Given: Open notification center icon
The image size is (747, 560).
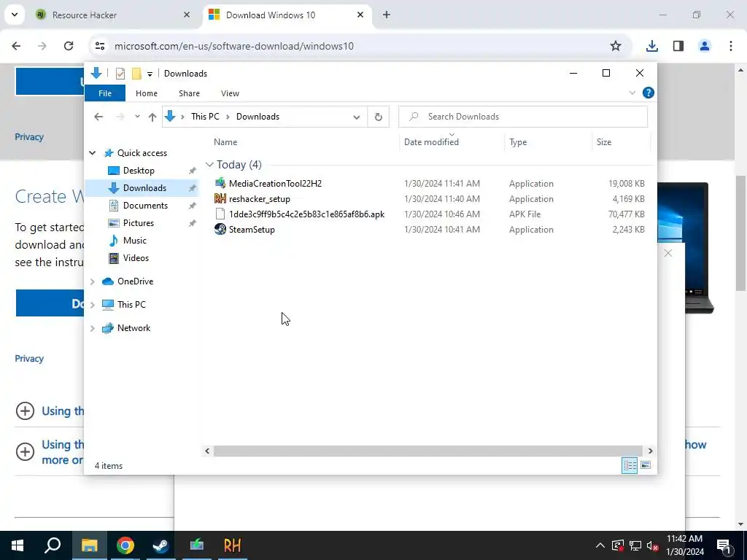Looking at the screenshot, I should 724,545.
